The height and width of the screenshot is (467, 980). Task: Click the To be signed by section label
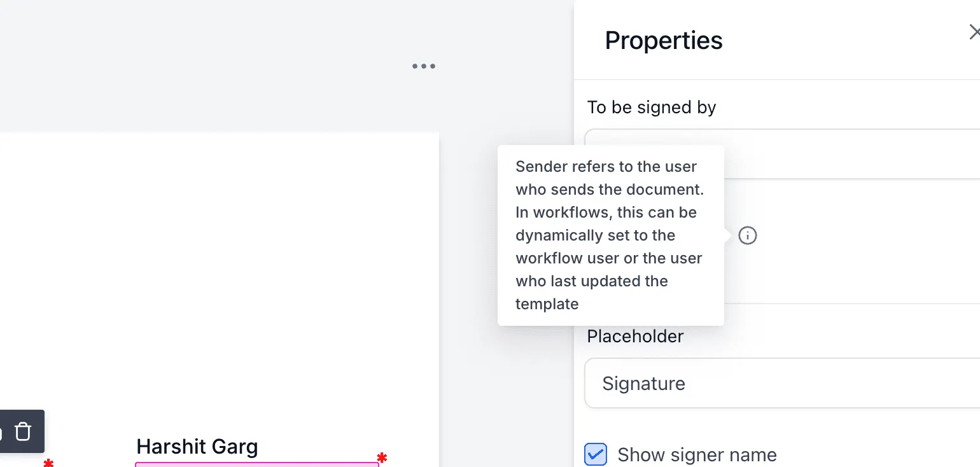coord(652,107)
